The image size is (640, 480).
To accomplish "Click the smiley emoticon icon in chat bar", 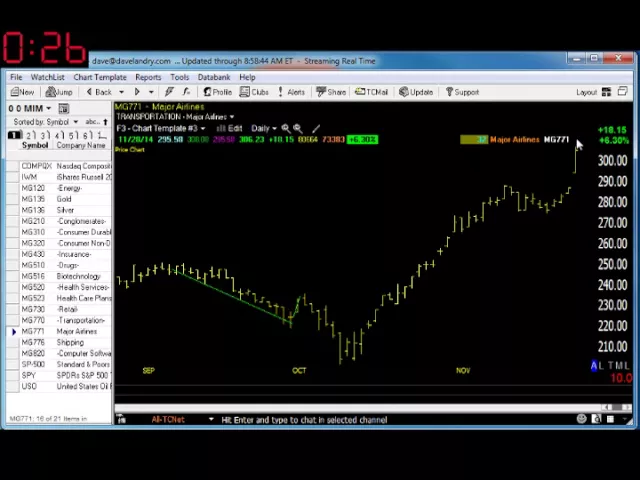I will coord(582,419).
